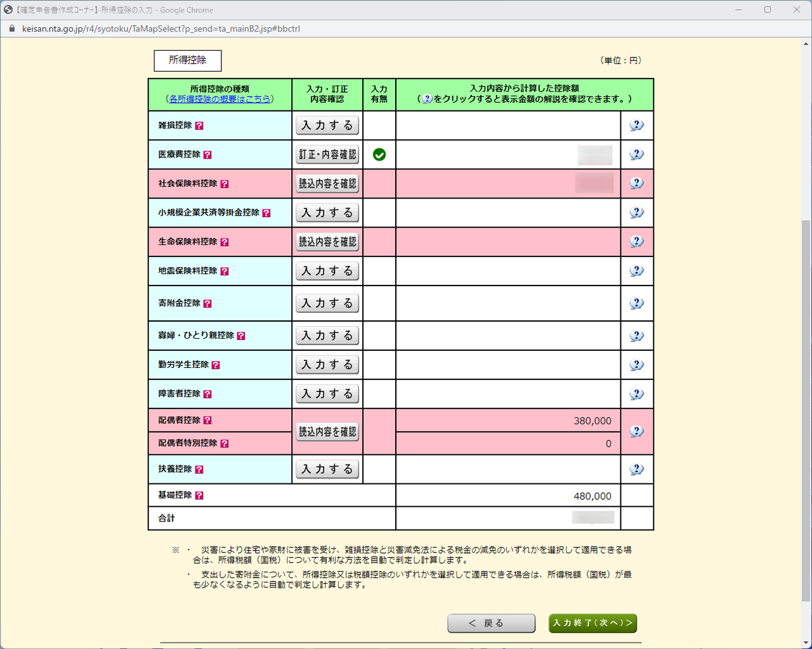Show amount explanation balloon for 医療費控除 row

637,155
